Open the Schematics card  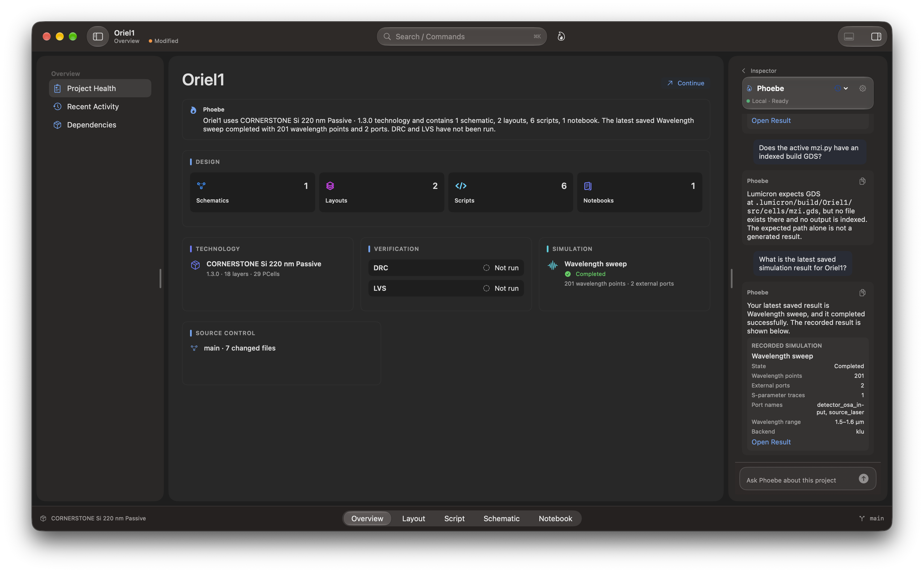252,192
